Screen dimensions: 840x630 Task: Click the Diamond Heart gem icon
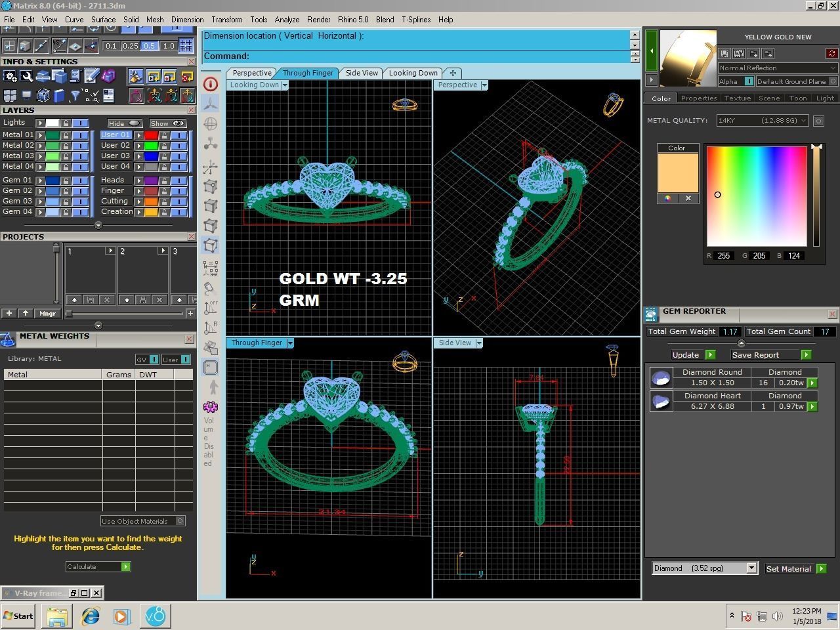pos(661,401)
